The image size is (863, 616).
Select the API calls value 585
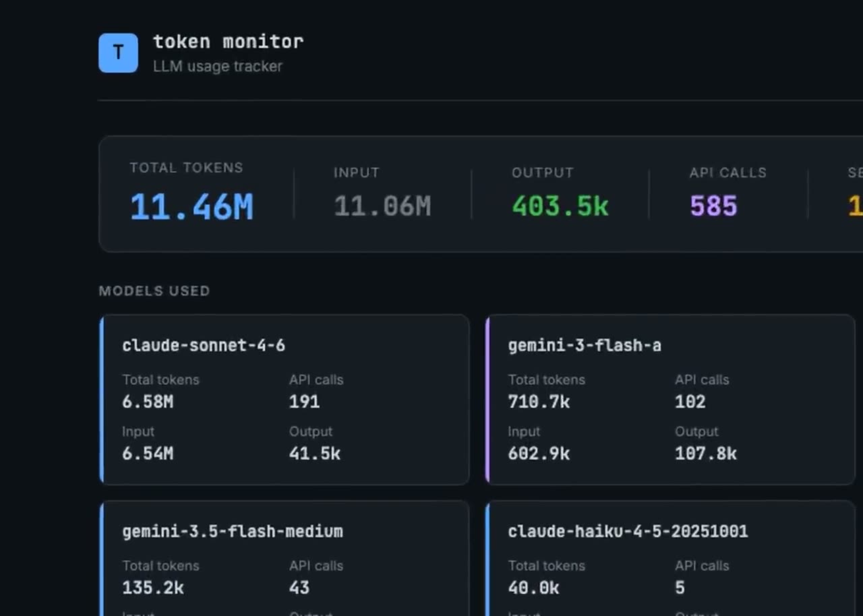(713, 206)
